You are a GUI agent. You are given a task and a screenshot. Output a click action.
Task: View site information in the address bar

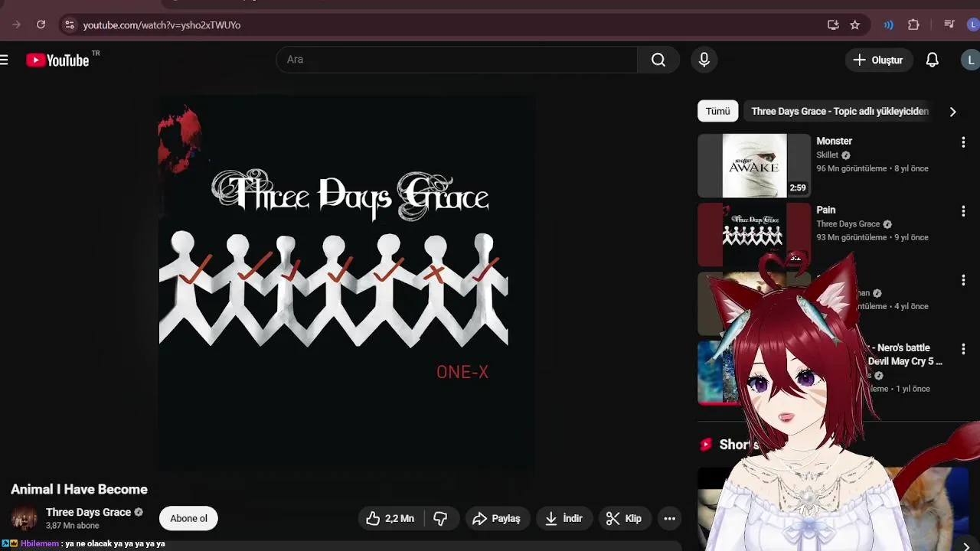(69, 24)
